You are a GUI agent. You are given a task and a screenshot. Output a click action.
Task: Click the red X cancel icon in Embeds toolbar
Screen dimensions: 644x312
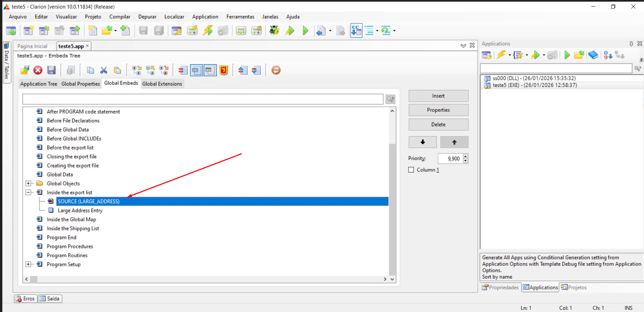(x=38, y=70)
